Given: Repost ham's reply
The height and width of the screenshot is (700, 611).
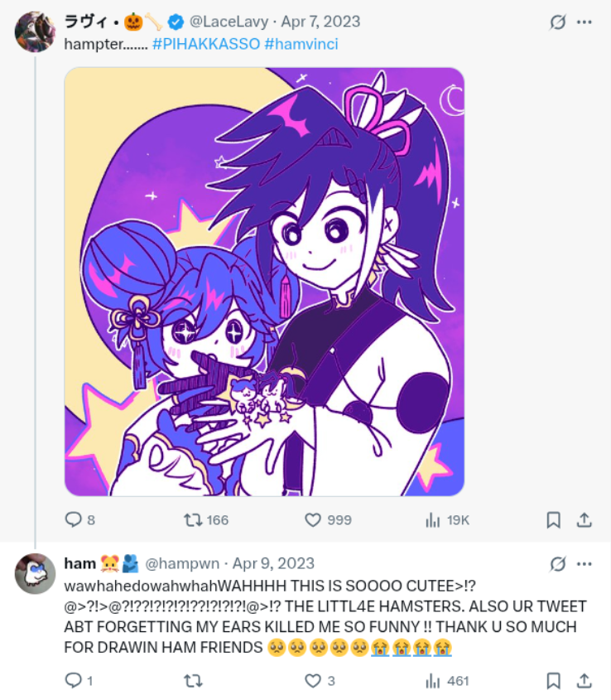Looking at the screenshot, I should (193, 680).
